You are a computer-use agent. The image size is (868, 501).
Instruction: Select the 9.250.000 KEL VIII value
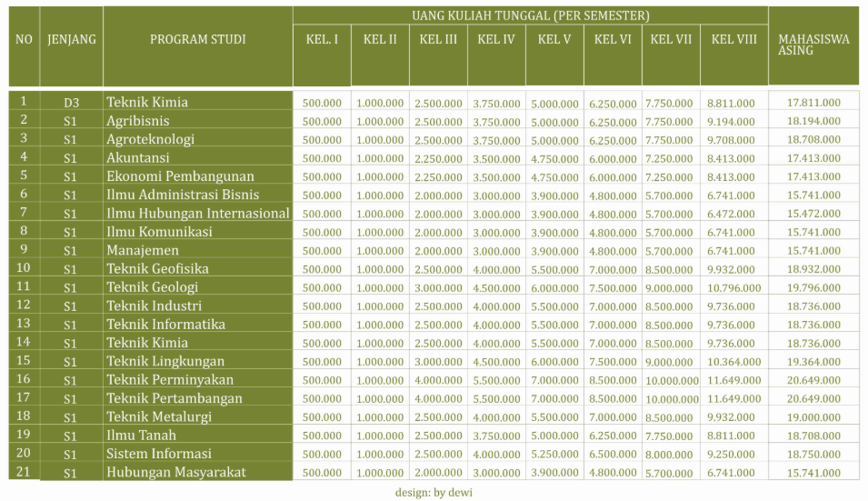tap(731, 455)
